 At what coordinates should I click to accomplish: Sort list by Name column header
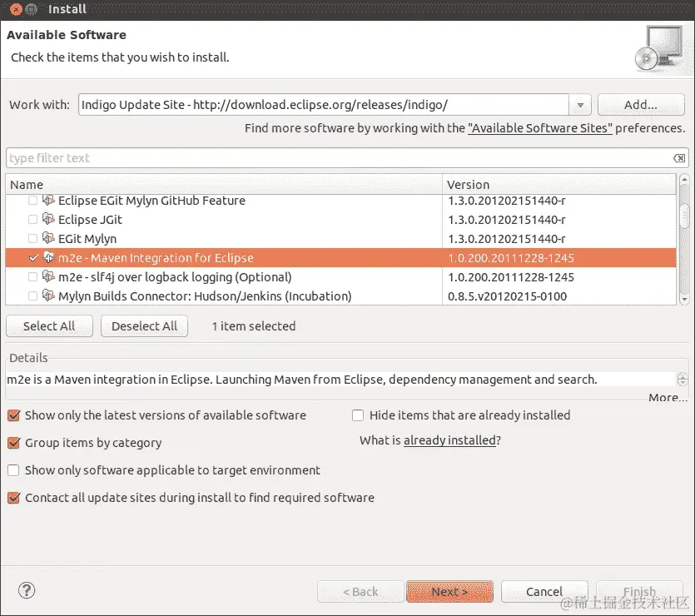[x=224, y=184]
